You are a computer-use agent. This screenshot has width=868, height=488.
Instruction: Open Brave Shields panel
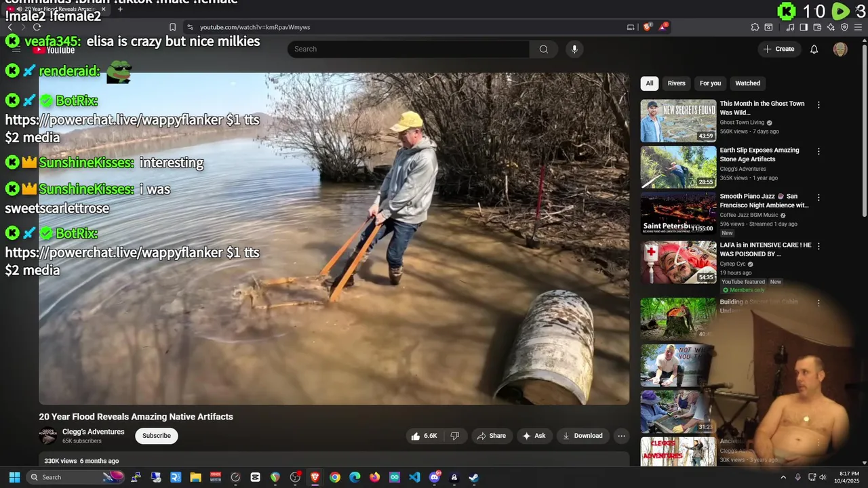pyautogui.click(x=647, y=27)
